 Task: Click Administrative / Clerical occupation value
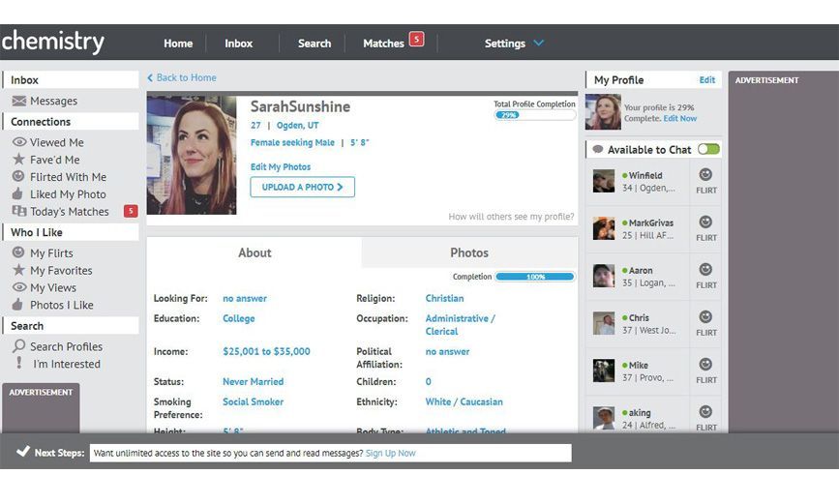[461, 325]
